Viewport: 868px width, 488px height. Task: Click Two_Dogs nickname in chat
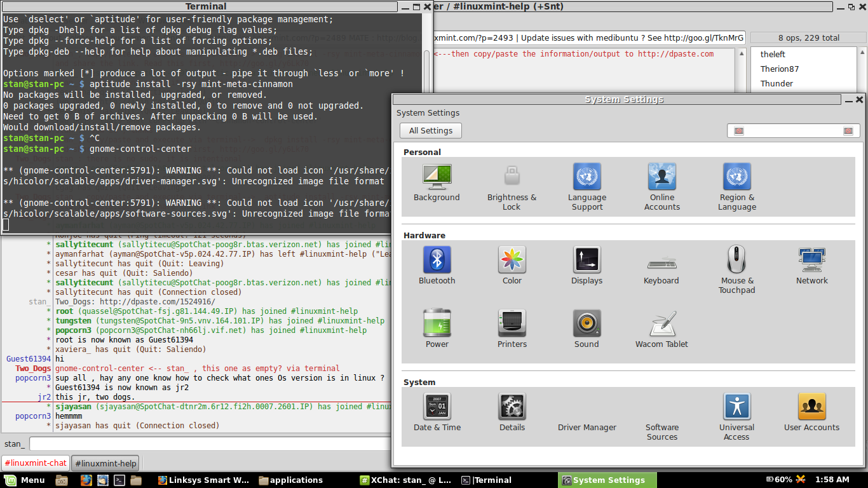[x=33, y=369]
